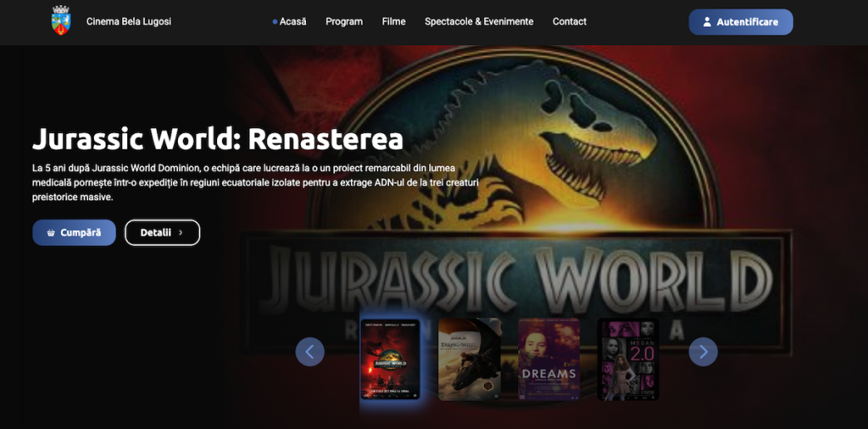Click the basket icon on Cumpără

click(52, 233)
